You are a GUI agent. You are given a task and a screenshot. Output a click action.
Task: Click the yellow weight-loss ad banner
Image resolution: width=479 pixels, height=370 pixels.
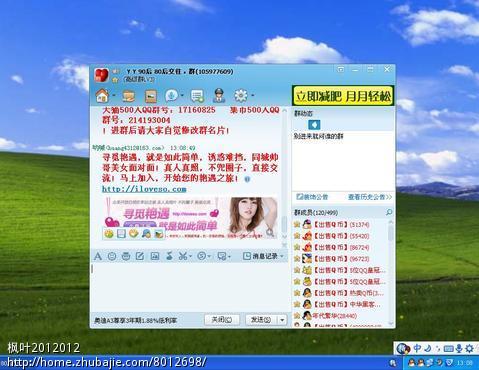point(343,96)
